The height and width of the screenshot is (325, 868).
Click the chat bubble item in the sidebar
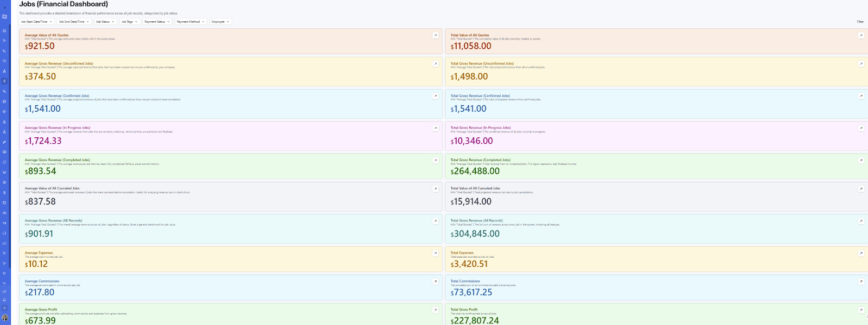coord(4,233)
